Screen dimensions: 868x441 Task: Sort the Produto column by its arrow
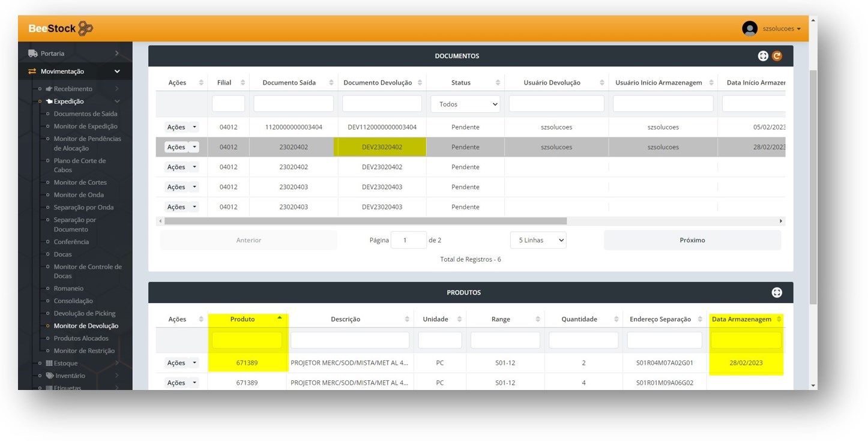(x=279, y=318)
